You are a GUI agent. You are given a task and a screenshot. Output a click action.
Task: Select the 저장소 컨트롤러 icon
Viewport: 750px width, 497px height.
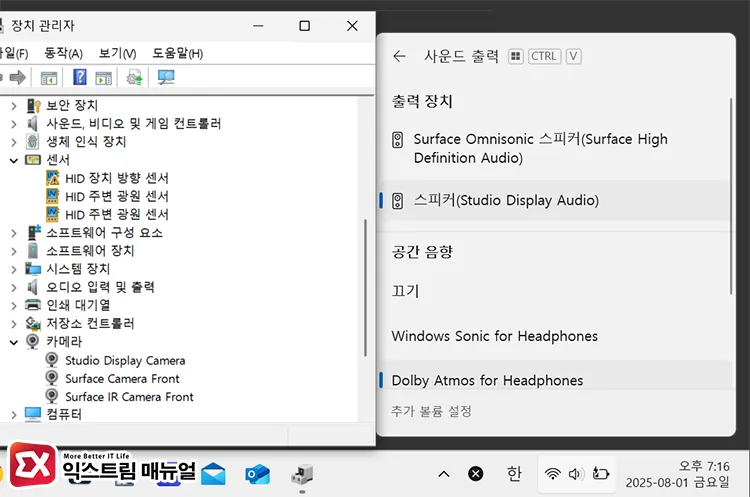pos(33,323)
